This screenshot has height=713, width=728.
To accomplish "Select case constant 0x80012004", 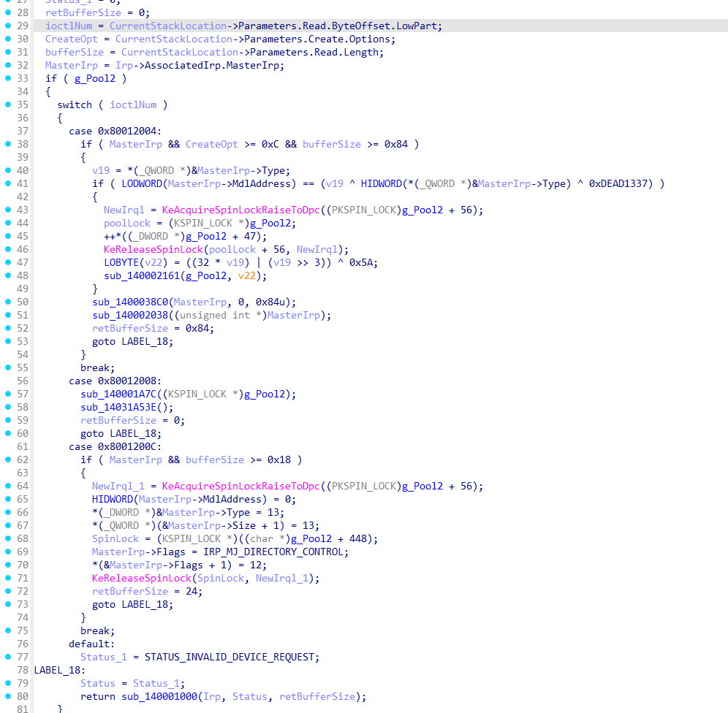I will click(x=126, y=131).
